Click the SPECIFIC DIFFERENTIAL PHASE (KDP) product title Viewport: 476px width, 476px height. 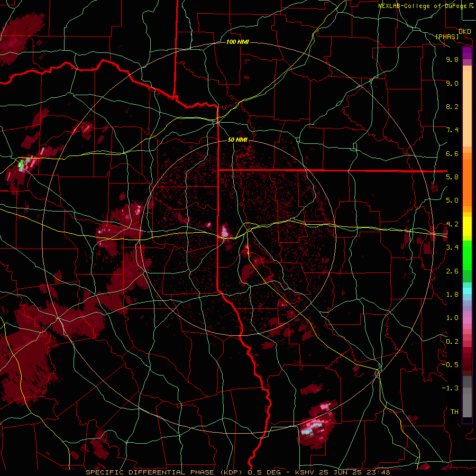(x=166, y=472)
